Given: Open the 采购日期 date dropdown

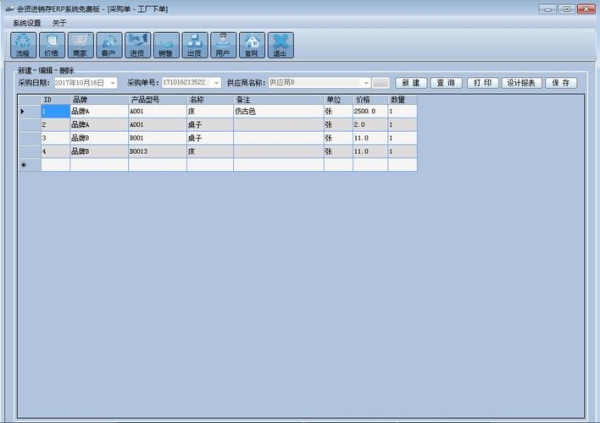Looking at the screenshot, I should click(x=112, y=83).
